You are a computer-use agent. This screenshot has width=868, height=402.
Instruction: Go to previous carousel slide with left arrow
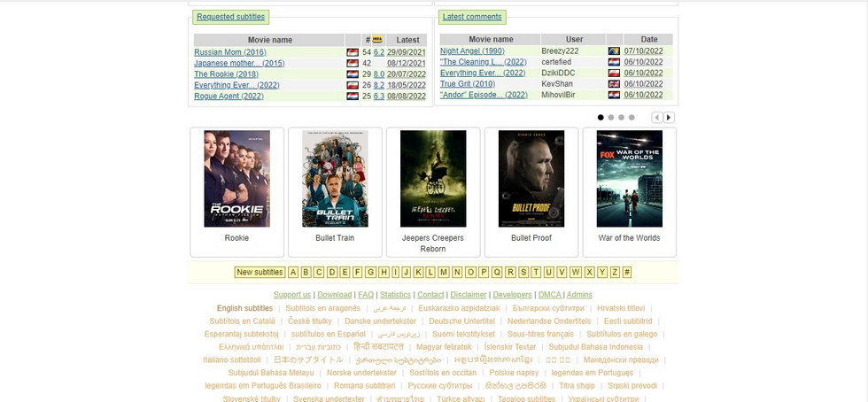pyautogui.click(x=657, y=118)
